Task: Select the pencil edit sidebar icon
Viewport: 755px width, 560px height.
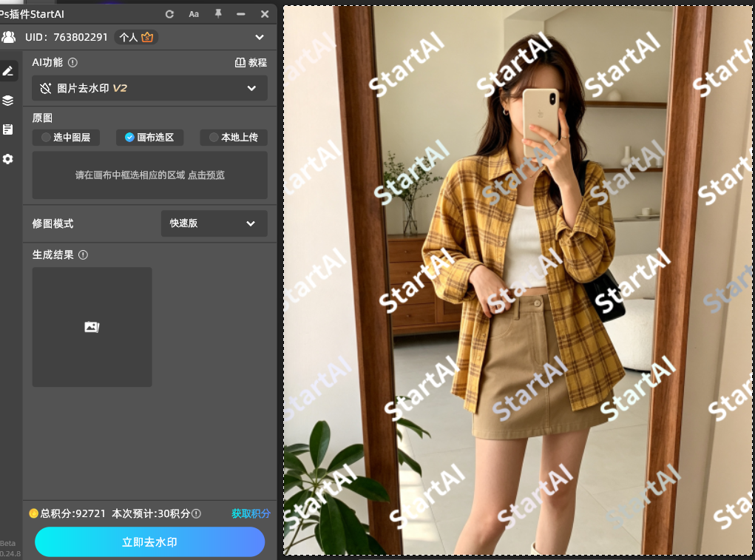Action: [8, 71]
